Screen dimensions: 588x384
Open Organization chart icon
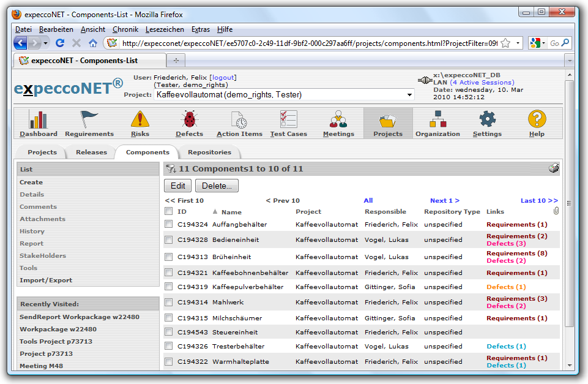pos(437,119)
